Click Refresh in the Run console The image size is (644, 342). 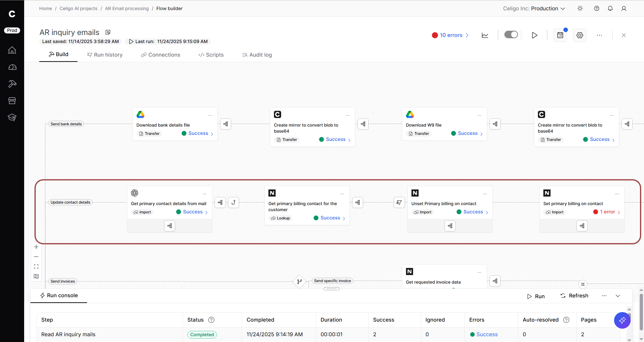[x=574, y=296]
